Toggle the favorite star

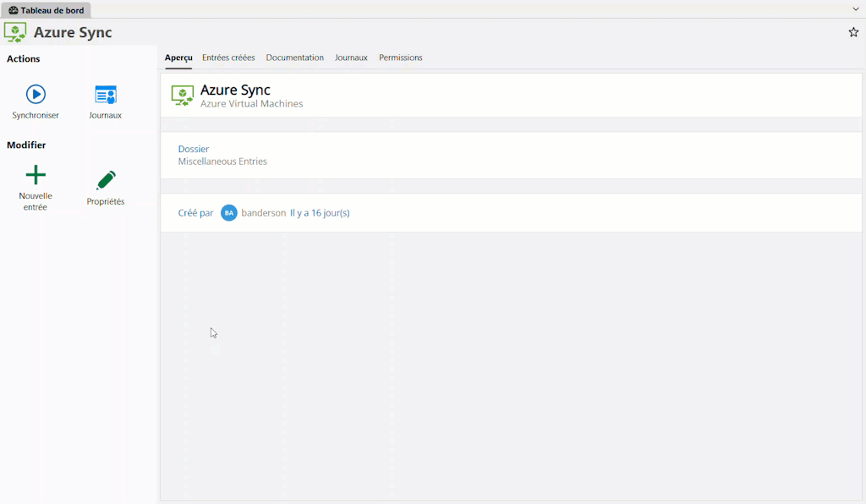(x=852, y=32)
